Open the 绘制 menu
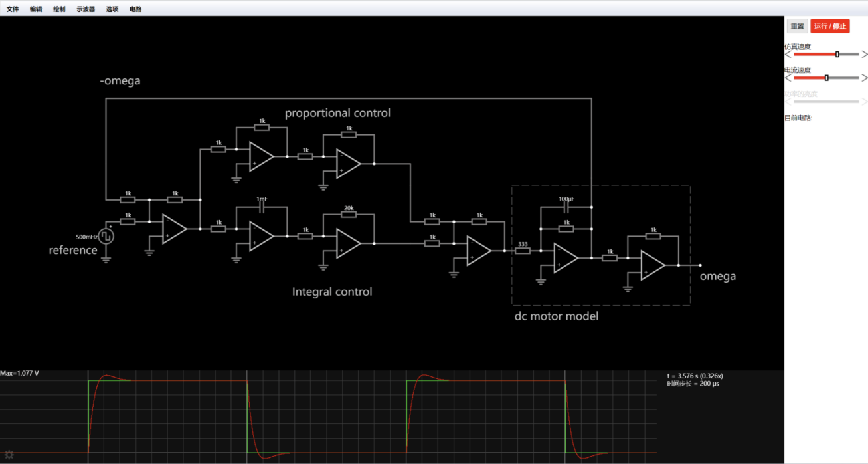Image resolution: width=868 pixels, height=464 pixels. point(59,9)
